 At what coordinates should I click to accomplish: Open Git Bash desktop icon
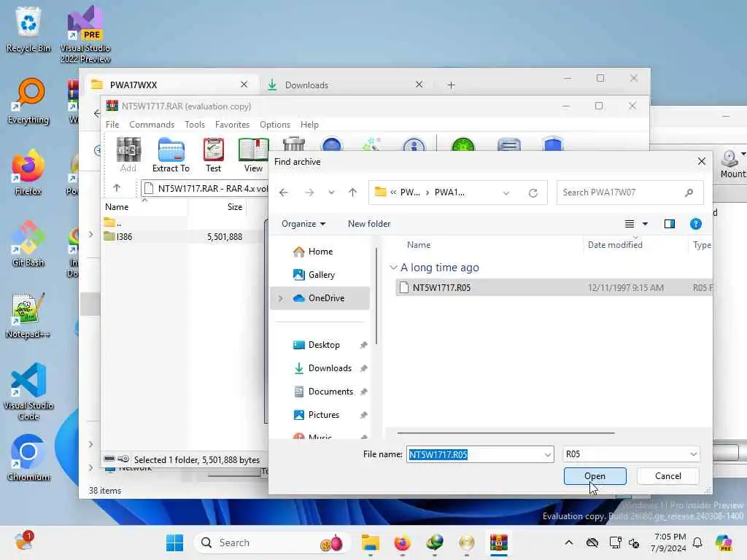point(28,244)
